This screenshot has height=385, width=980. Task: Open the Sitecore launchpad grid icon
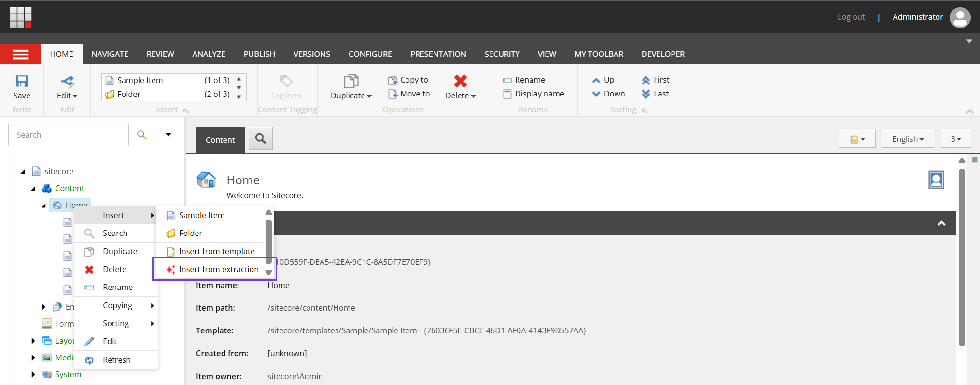click(21, 17)
